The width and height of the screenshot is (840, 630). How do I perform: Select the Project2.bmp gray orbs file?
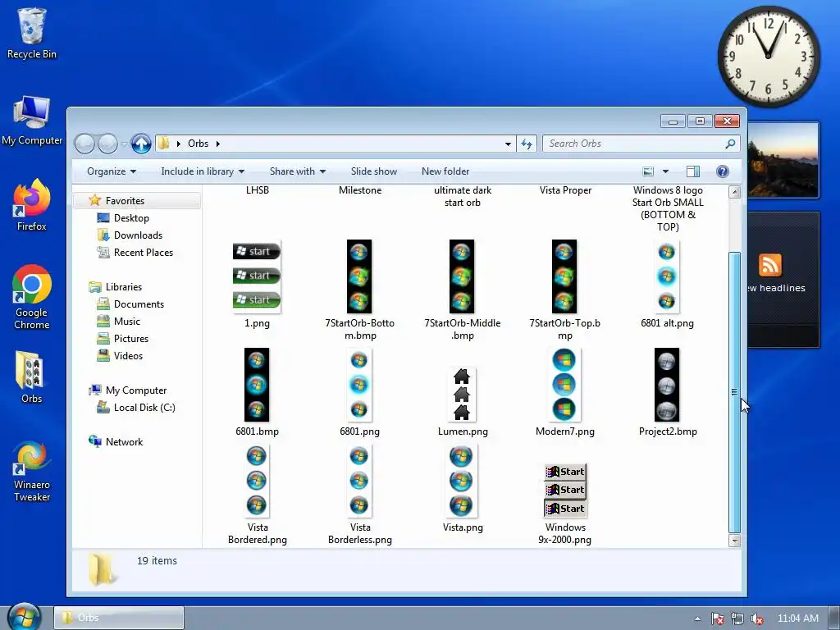tap(668, 392)
